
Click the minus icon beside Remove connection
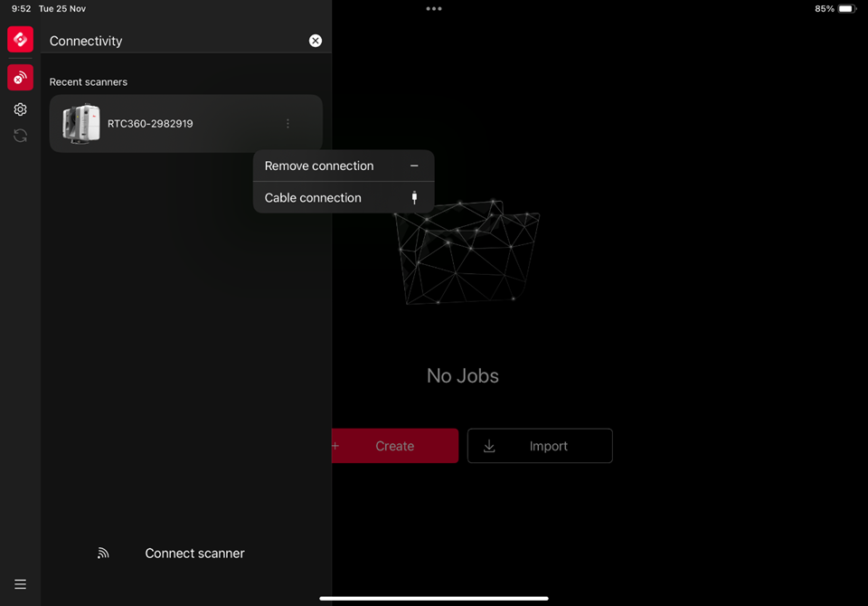[x=414, y=166]
